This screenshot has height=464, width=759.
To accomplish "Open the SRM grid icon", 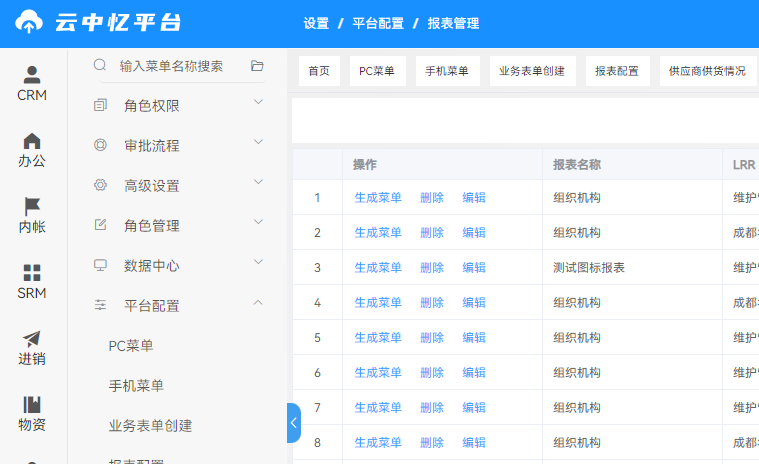I will 32,272.
